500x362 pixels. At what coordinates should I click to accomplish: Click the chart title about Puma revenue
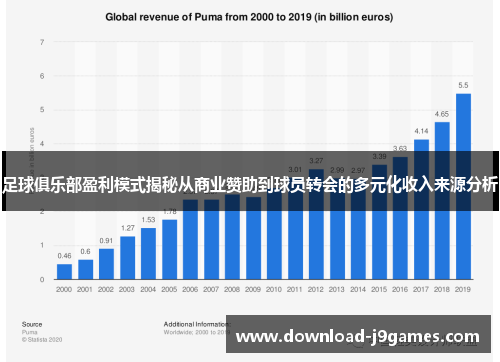(x=249, y=17)
